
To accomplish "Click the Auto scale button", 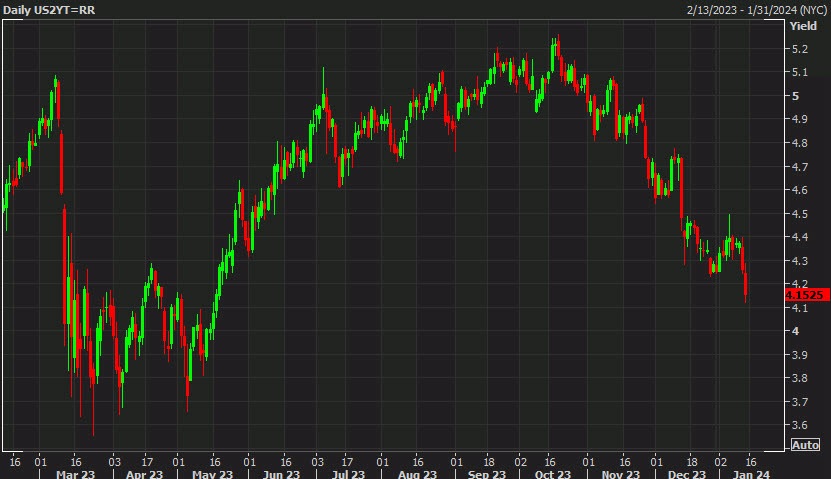I will (805, 445).
